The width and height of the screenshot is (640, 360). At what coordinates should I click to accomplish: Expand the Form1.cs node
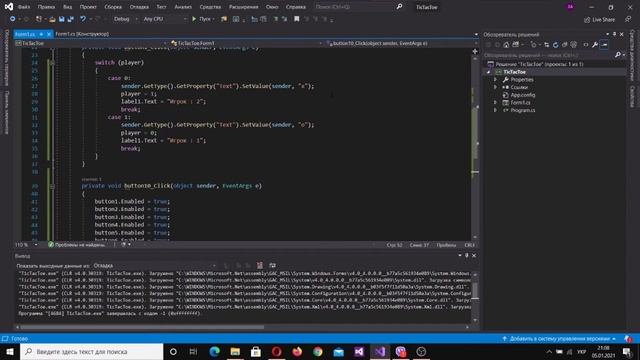[496, 102]
